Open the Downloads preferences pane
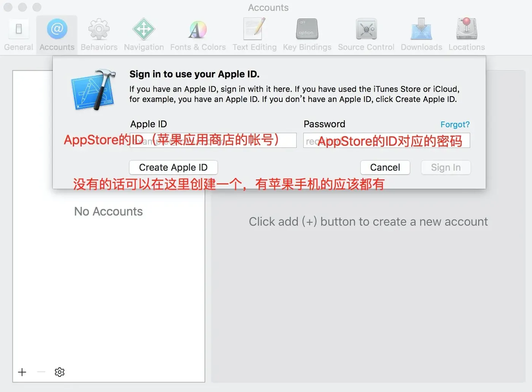The width and height of the screenshot is (532, 392). 421,35
